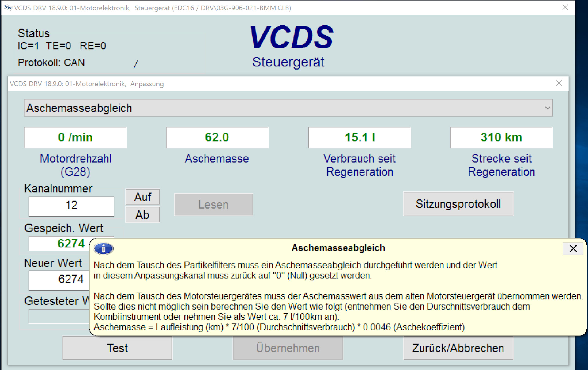The width and height of the screenshot is (588, 370).
Task: Click the Anpassung window title bar
Action: pyautogui.click(x=276, y=84)
